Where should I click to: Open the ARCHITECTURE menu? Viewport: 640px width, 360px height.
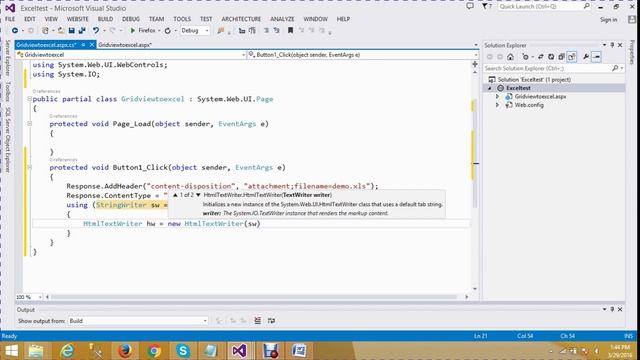click(241, 19)
